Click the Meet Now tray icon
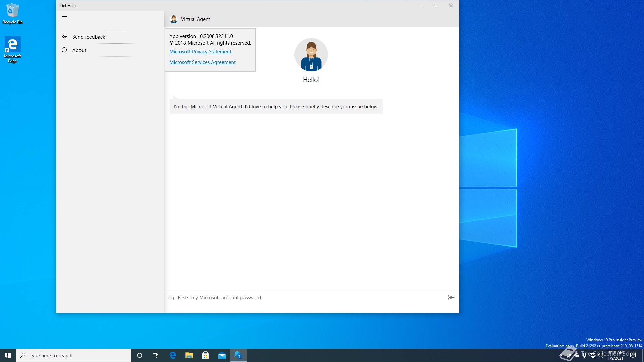This screenshot has height=362, width=644. point(569,355)
